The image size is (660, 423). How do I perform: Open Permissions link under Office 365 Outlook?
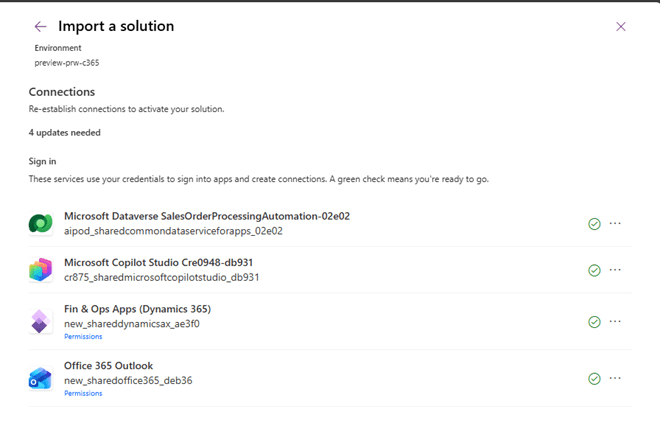83,394
